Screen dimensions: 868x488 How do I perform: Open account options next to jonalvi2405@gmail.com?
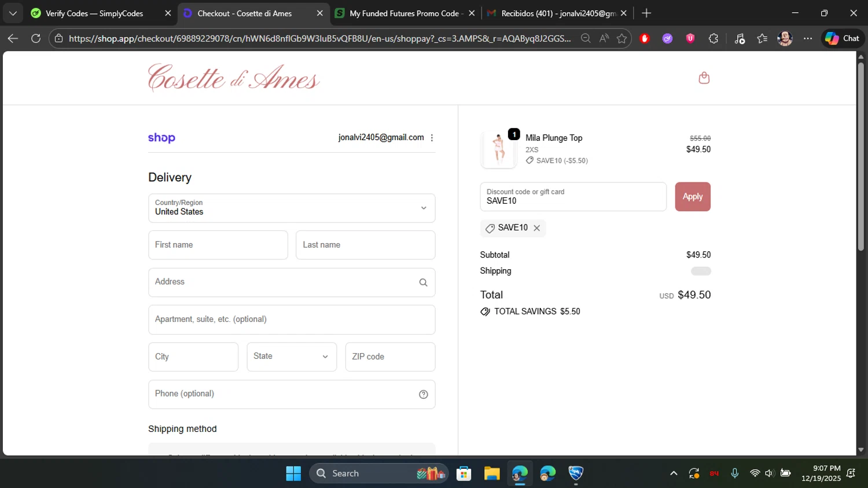[x=432, y=138]
